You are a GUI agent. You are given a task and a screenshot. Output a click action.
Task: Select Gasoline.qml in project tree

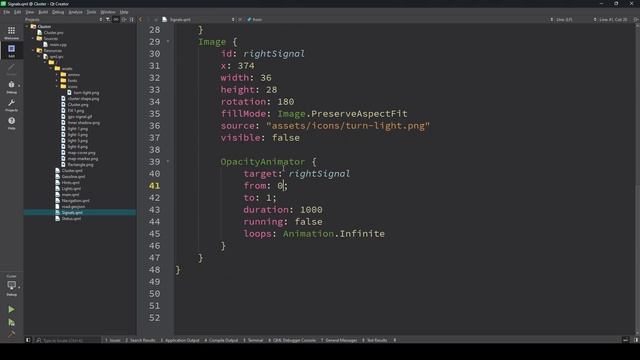click(x=70, y=176)
